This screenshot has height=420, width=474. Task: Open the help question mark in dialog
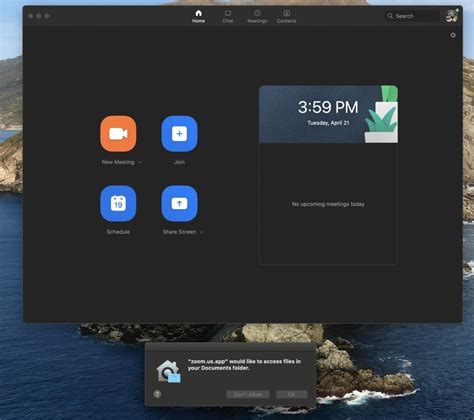157,394
